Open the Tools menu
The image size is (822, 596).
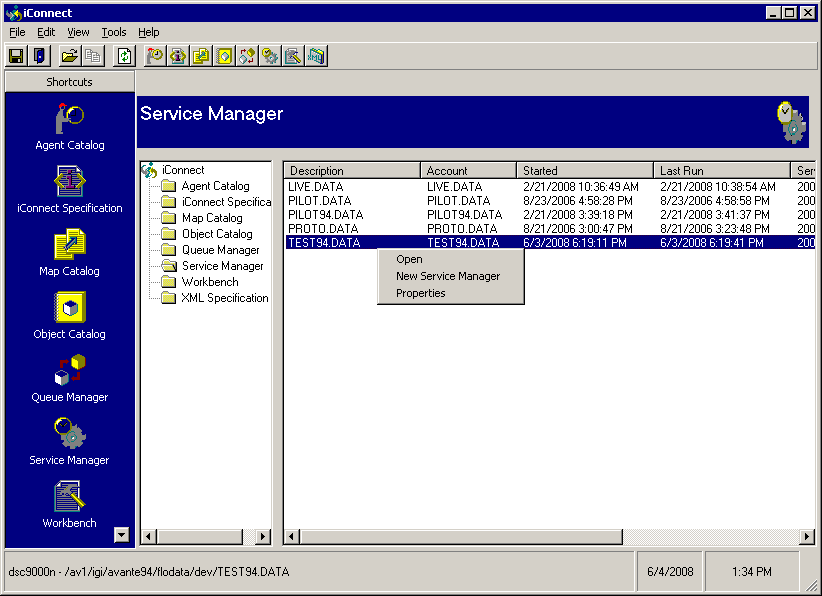[114, 32]
